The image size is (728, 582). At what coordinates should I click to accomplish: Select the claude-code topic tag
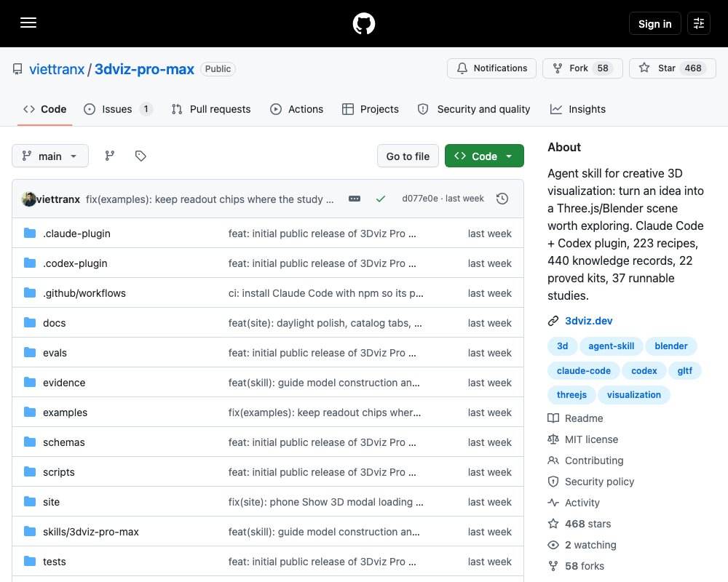coord(584,370)
